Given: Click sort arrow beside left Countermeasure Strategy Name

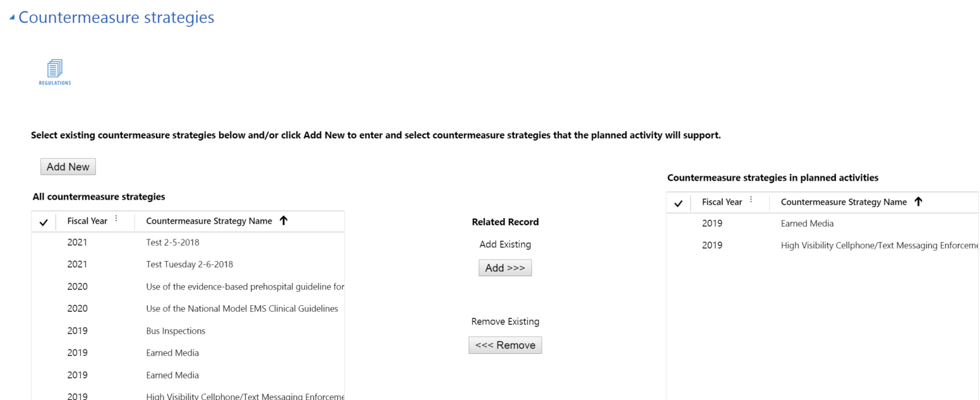Looking at the screenshot, I should [x=284, y=221].
